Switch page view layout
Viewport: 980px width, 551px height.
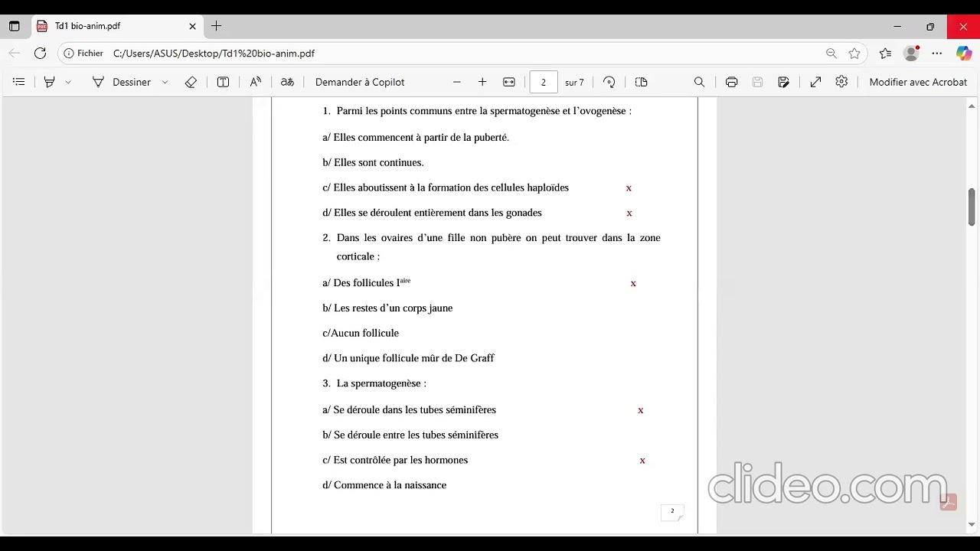642,82
